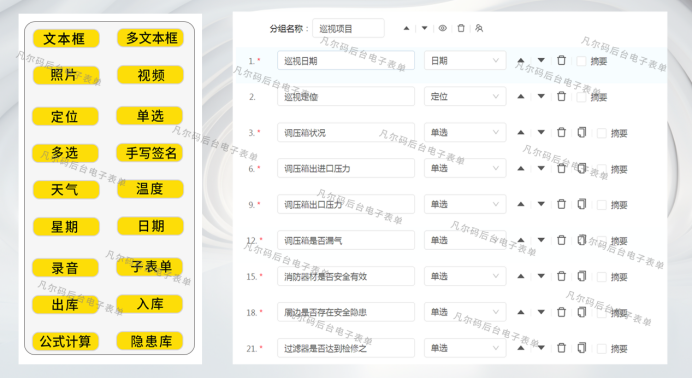Check 摘要 for 消防器材是否安全有效

tap(602, 277)
